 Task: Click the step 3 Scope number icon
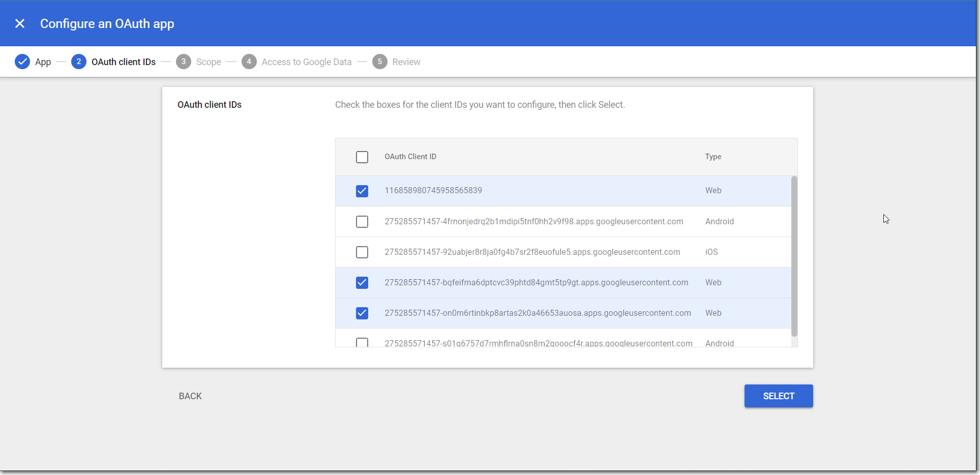tap(184, 62)
